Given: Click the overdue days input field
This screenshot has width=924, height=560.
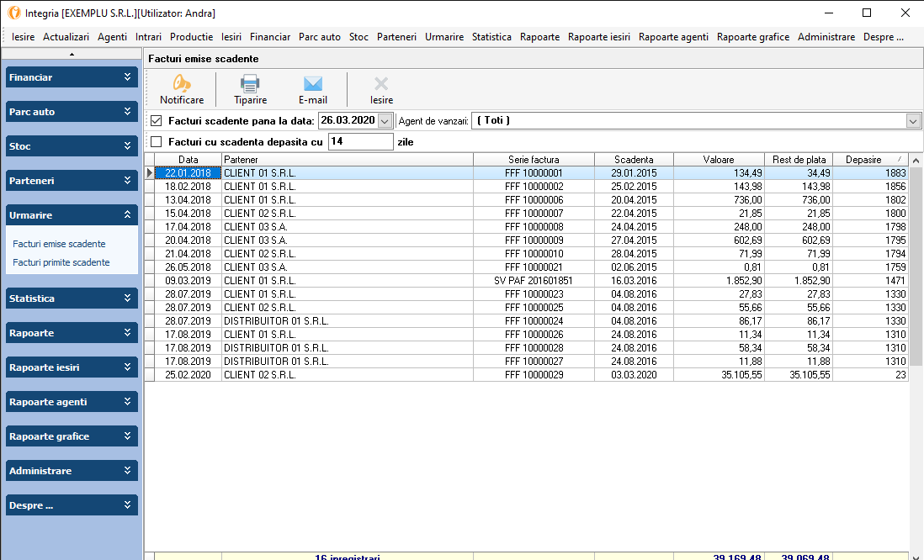Looking at the screenshot, I should (x=360, y=142).
